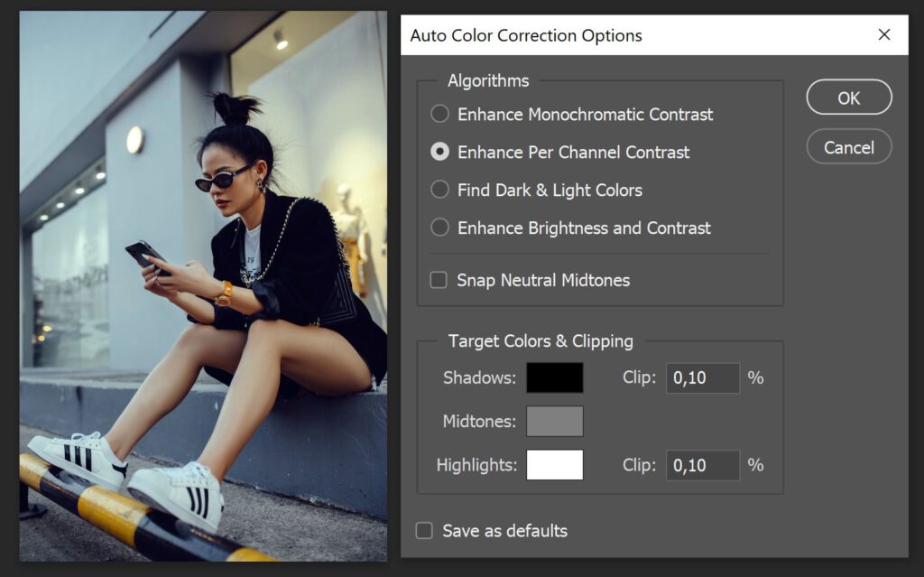Open the Shadows black color swatch

click(x=555, y=377)
